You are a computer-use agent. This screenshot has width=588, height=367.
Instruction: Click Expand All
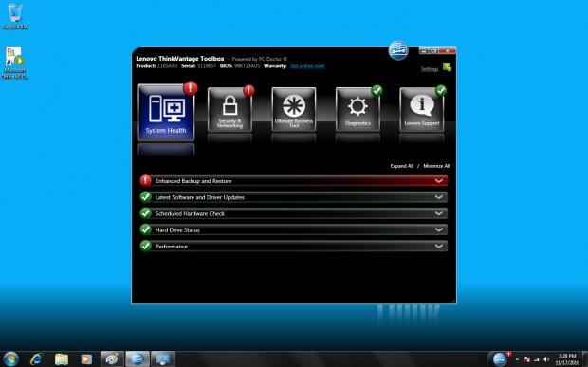point(401,166)
